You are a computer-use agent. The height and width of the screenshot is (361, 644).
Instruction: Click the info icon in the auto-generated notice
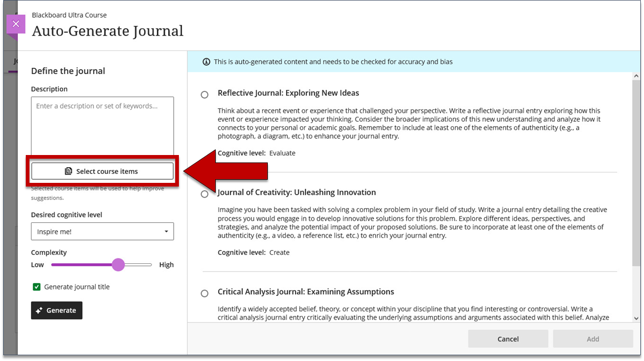pos(206,62)
